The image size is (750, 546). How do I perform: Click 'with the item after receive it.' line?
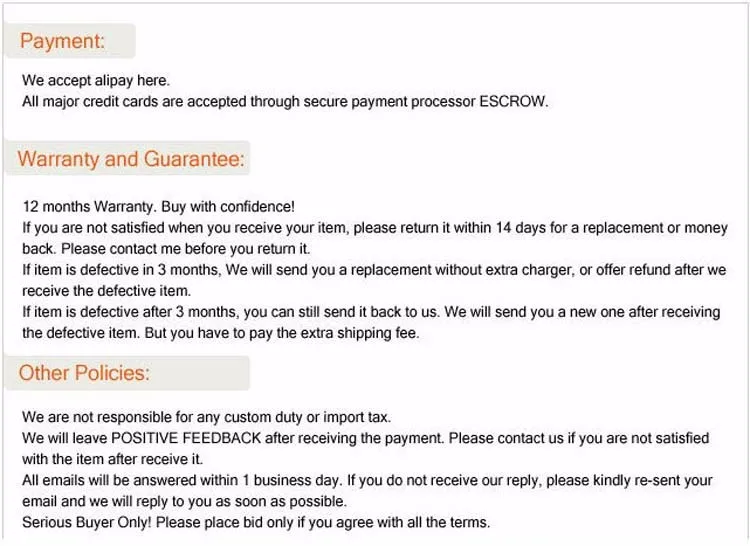pos(112,459)
